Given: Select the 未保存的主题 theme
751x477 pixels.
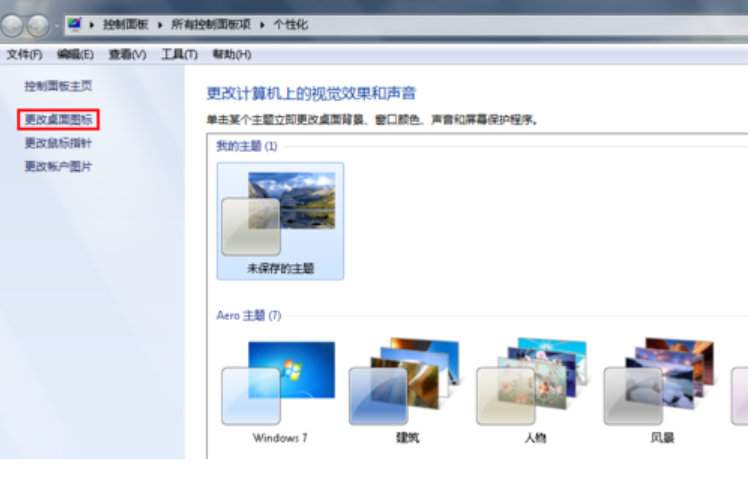Looking at the screenshot, I should [x=280, y=221].
